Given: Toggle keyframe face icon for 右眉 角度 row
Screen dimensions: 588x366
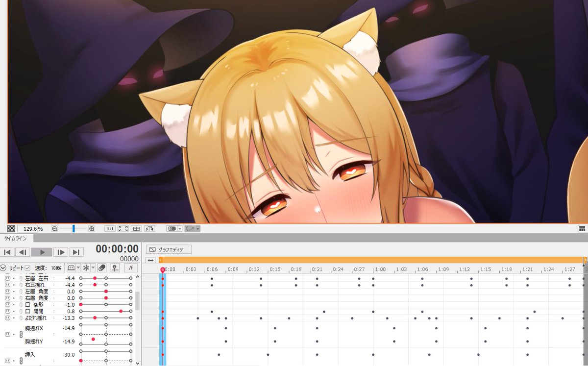Looking at the screenshot, I should (7, 298).
